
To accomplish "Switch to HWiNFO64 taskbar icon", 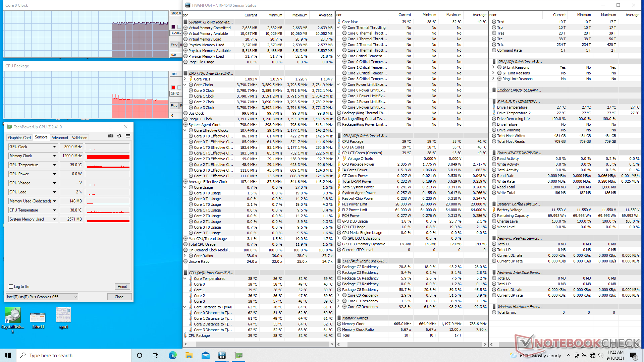I will (222, 355).
